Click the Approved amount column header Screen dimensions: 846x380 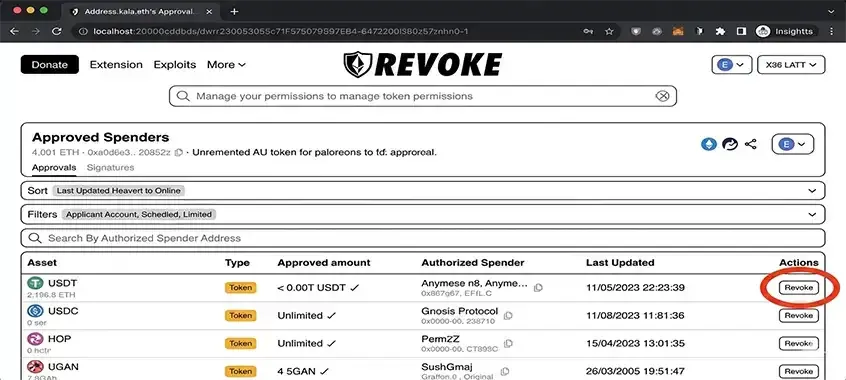[324, 263]
